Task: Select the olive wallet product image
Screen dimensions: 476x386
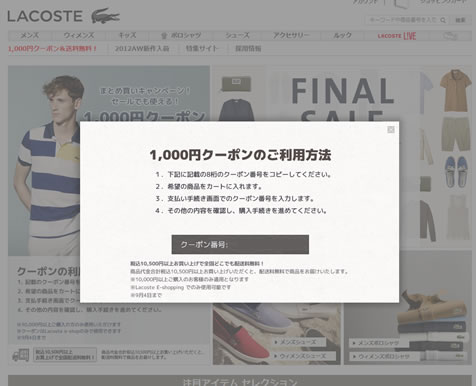Action: pyautogui.click(x=236, y=84)
